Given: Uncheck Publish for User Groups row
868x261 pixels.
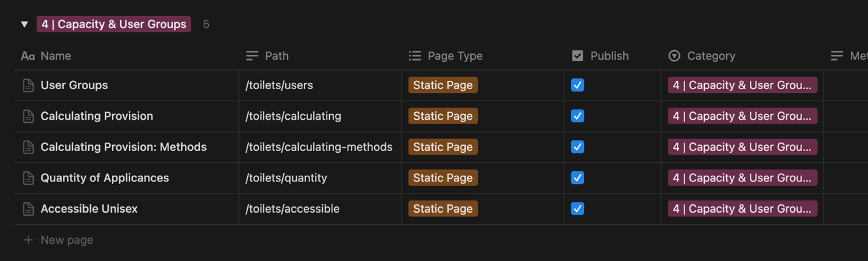Looking at the screenshot, I should 577,85.
